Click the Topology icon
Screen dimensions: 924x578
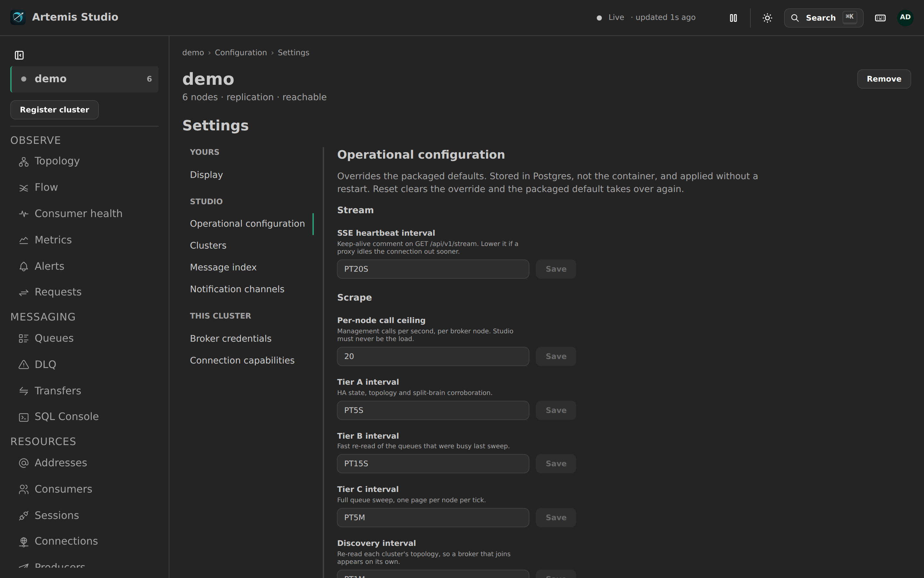tap(24, 162)
